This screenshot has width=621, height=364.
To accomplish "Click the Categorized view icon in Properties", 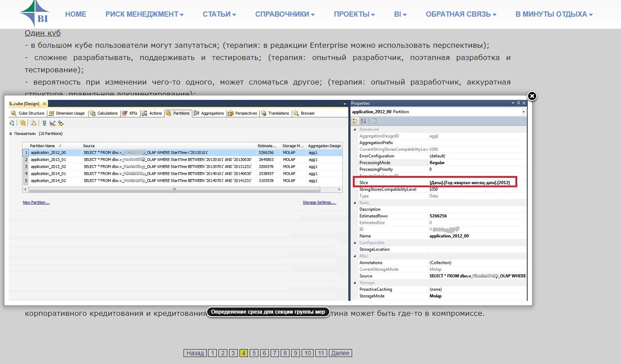I will pos(356,121).
